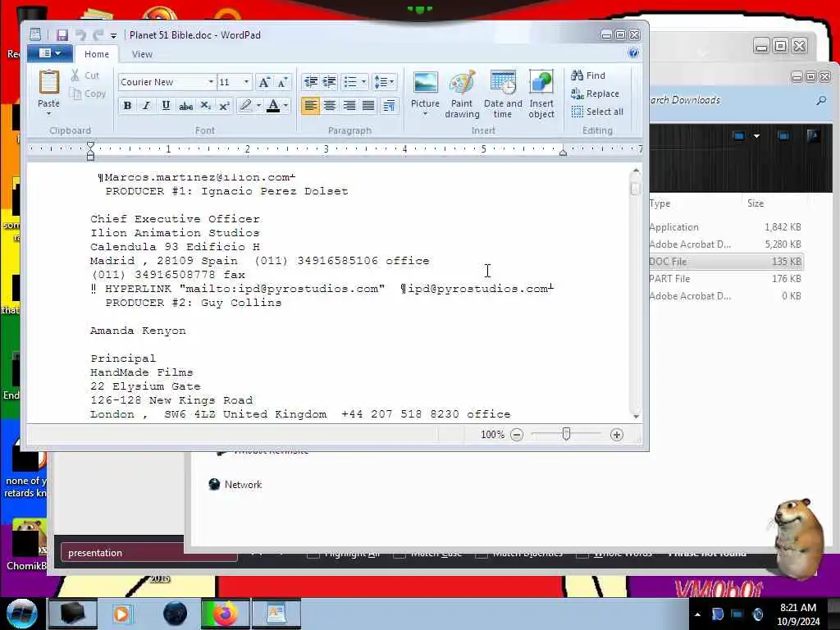Open the media player taskbar icon
Screen dimensions: 840x630
click(121, 614)
